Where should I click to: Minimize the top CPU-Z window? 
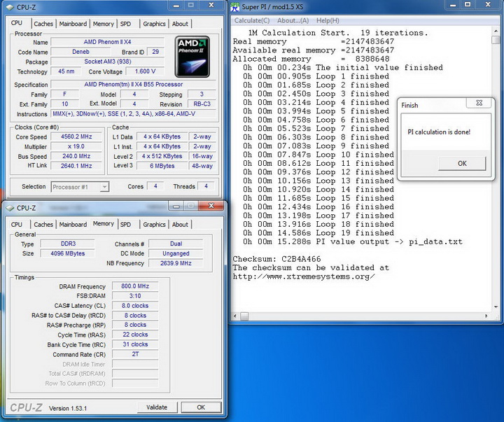click(176, 5)
